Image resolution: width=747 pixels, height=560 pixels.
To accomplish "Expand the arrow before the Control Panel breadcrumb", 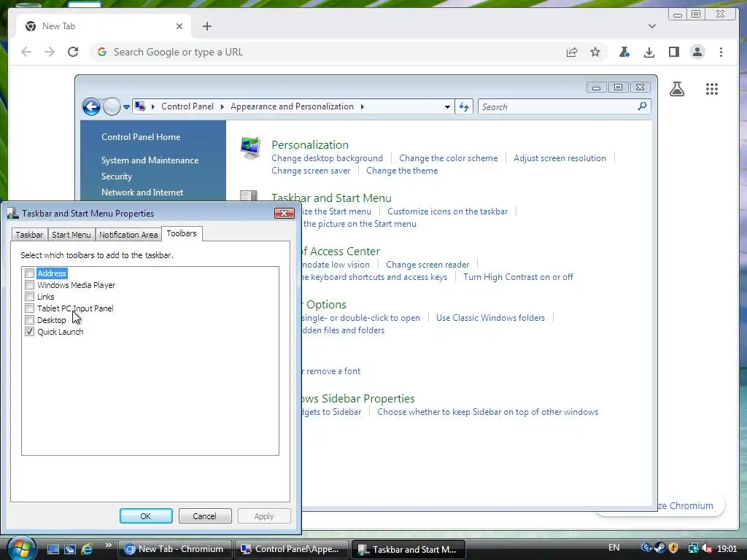I will (153, 106).
